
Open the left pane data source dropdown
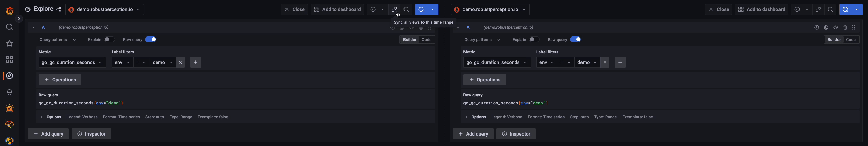point(105,9)
